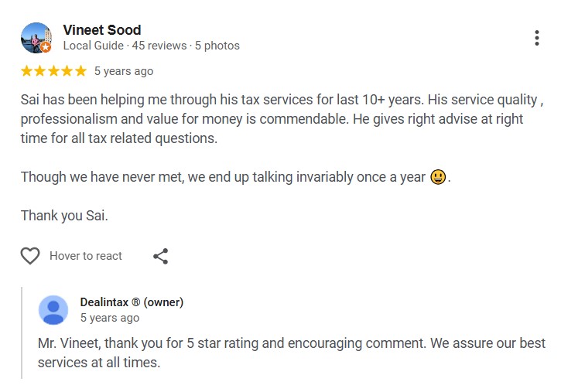
Task: Click the owner's reply text to Mr. Vineet
Action: point(291,352)
